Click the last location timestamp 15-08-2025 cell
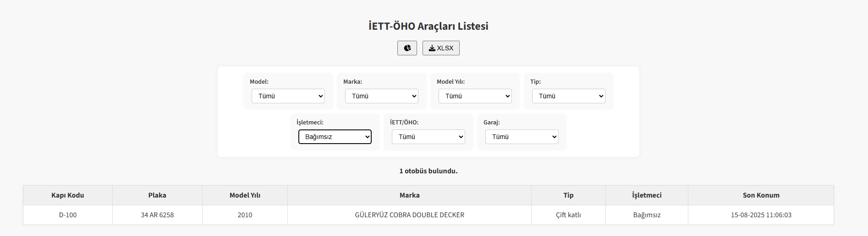868x236 pixels. click(x=761, y=215)
